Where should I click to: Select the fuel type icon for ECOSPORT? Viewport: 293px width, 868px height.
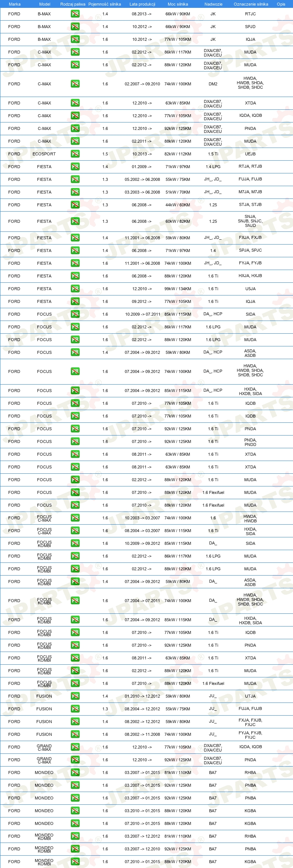pyautogui.click(x=75, y=154)
